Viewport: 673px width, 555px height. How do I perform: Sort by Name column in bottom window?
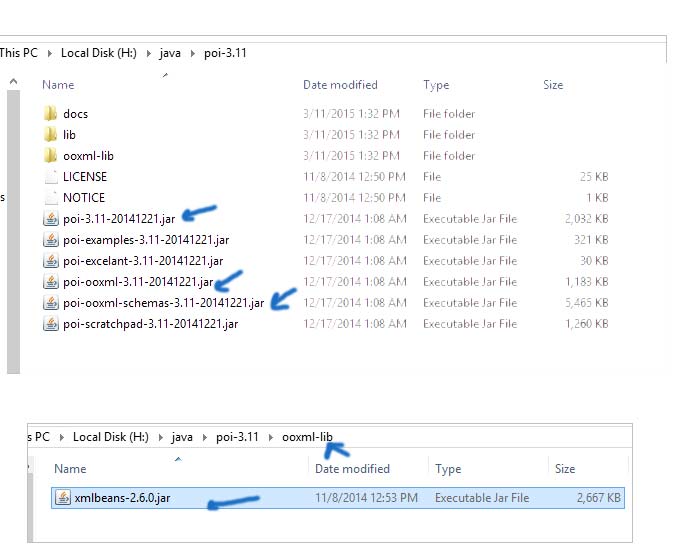pos(70,469)
